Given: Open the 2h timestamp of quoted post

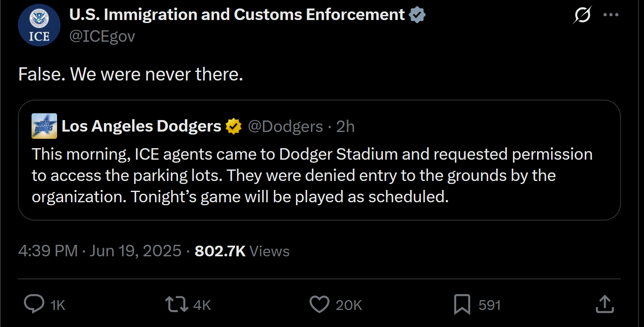Looking at the screenshot, I should [x=345, y=126].
